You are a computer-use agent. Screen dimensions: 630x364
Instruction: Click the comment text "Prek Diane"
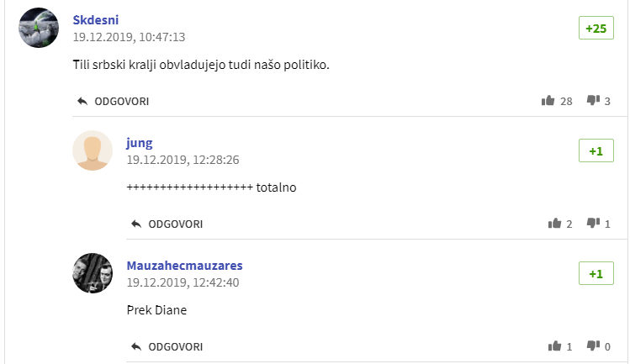click(x=156, y=310)
